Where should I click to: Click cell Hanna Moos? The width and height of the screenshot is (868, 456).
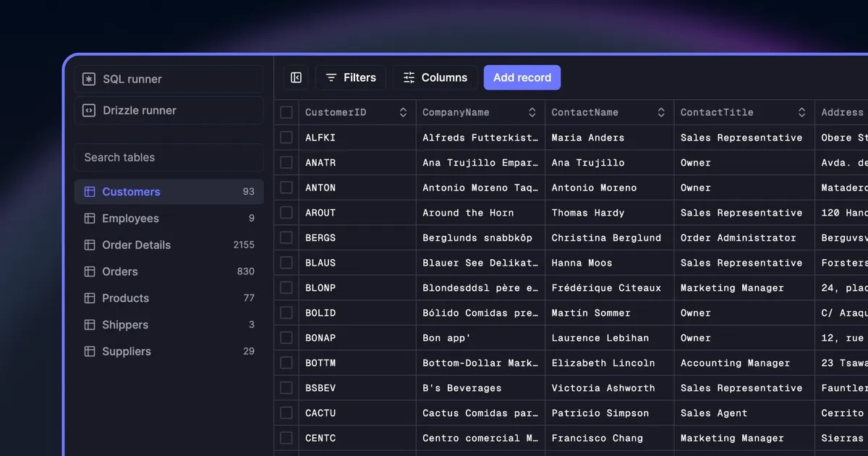pos(610,263)
